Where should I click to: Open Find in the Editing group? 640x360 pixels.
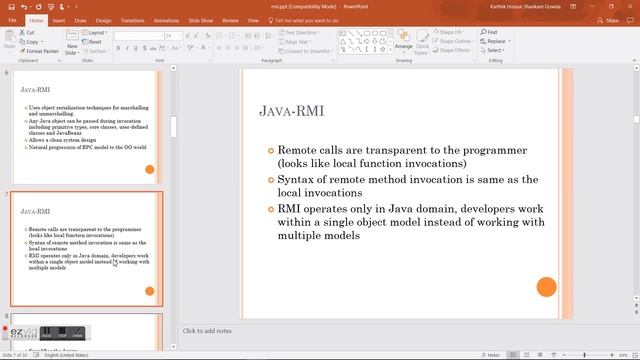[x=489, y=32]
